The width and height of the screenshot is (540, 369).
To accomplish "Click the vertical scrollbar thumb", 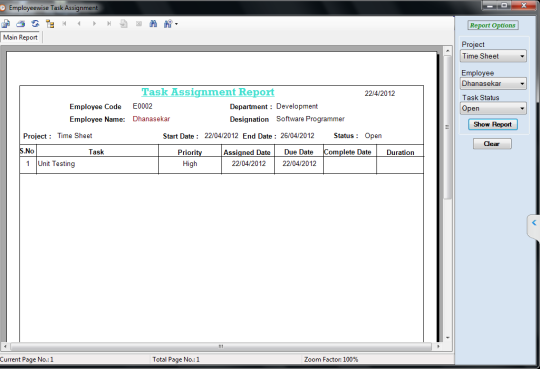I will 447,127.
